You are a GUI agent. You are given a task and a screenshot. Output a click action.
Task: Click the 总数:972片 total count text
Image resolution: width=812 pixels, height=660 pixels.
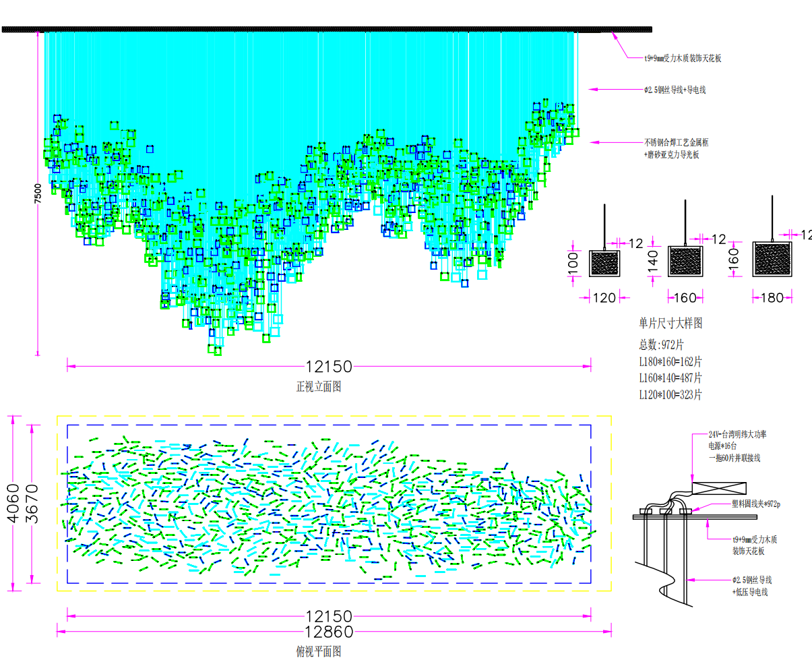pyautogui.click(x=661, y=344)
